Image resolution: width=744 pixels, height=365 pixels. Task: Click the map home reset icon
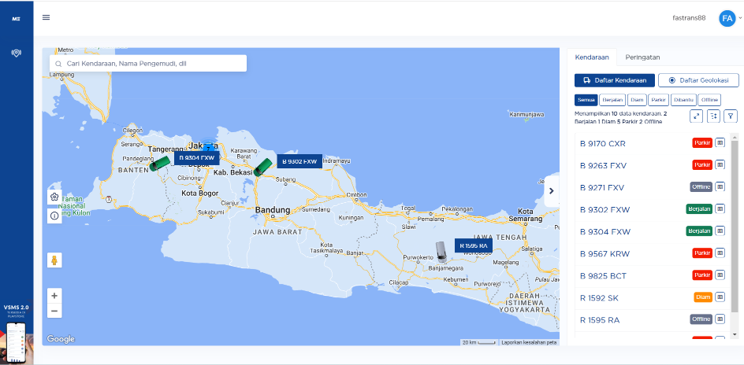[x=55, y=197]
